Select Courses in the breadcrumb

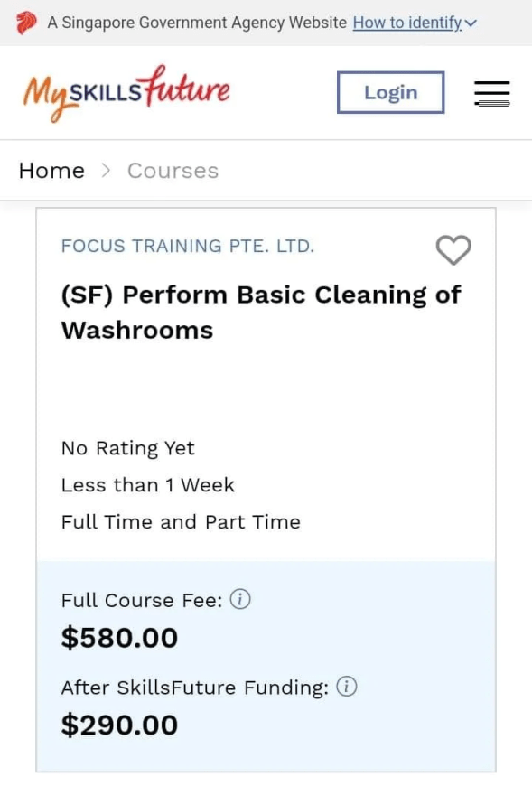coord(173,171)
